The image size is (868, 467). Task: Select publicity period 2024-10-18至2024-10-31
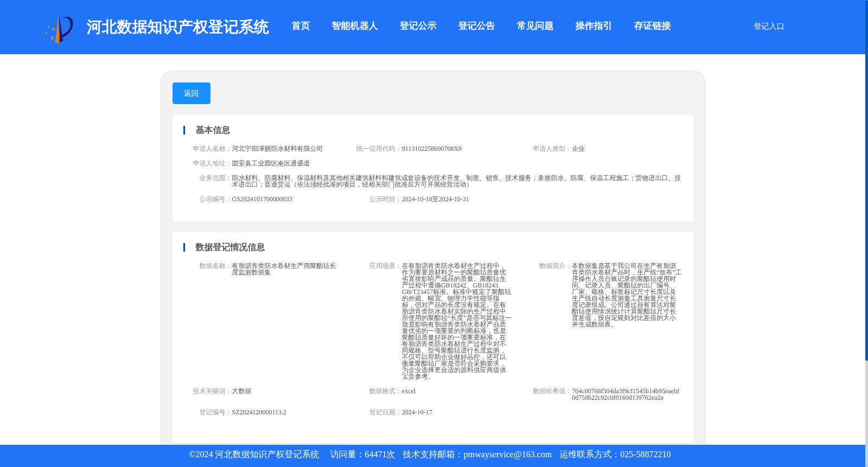click(436, 199)
